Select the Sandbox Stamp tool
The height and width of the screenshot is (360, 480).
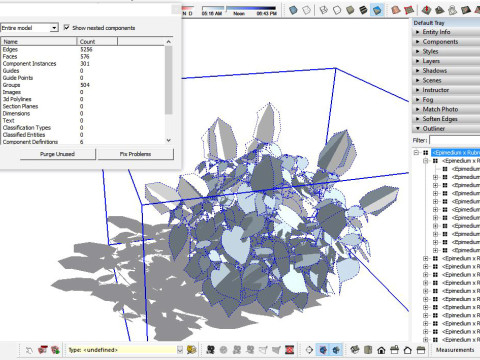[x=439, y=10]
